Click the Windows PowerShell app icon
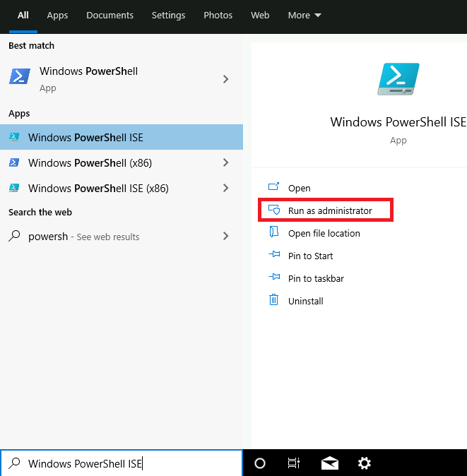The image size is (467, 476). pos(20,76)
